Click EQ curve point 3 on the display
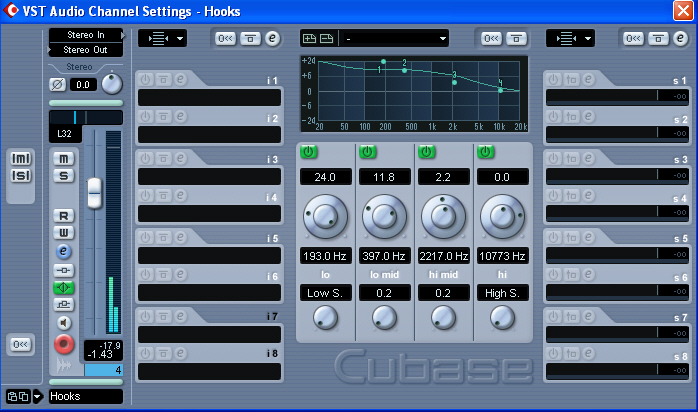The height and width of the screenshot is (412, 698). 455,82
